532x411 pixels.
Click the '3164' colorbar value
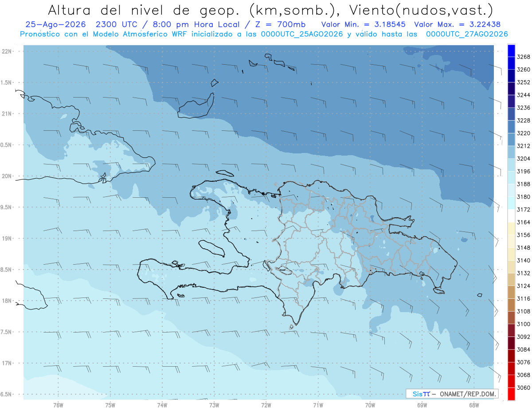(x=524, y=222)
